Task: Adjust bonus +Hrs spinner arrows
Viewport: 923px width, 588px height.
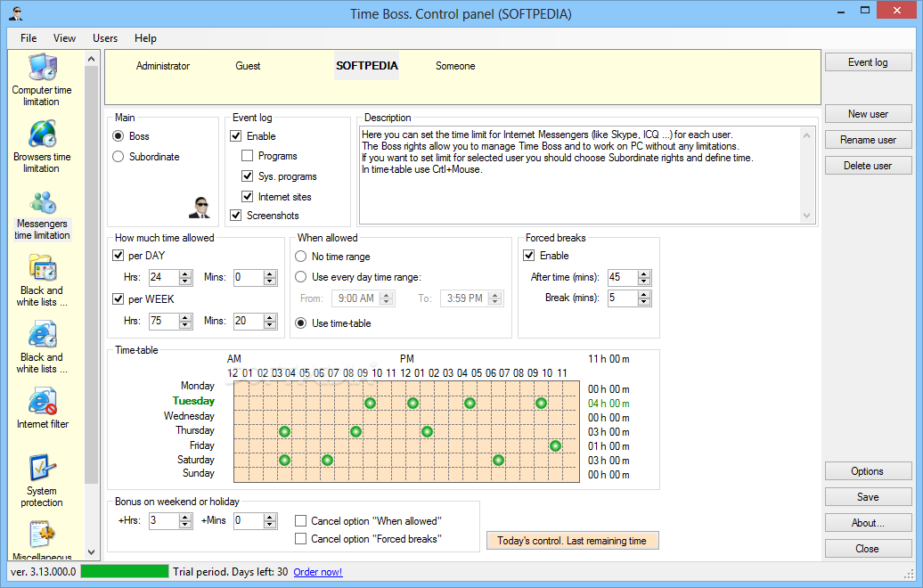Action: coord(185,521)
